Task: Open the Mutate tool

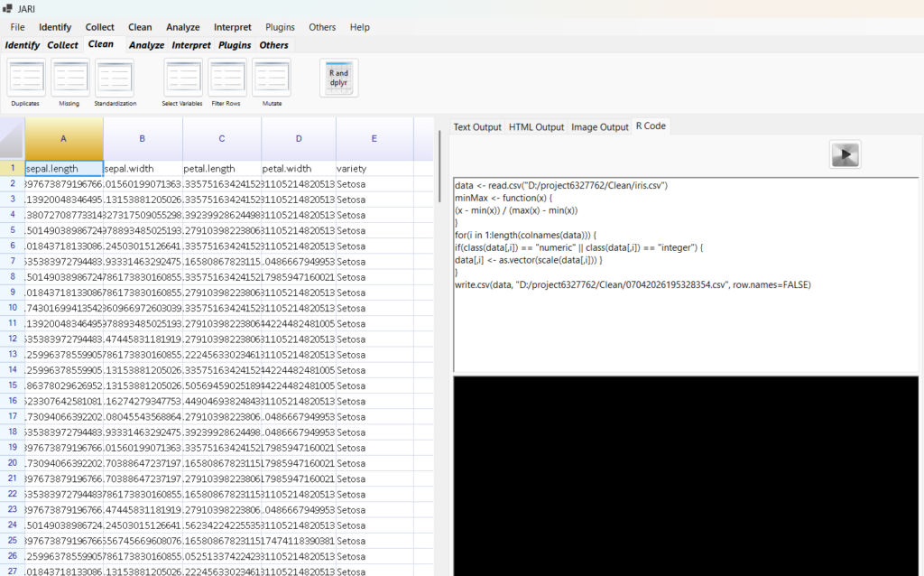Action: [x=271, y=78]
